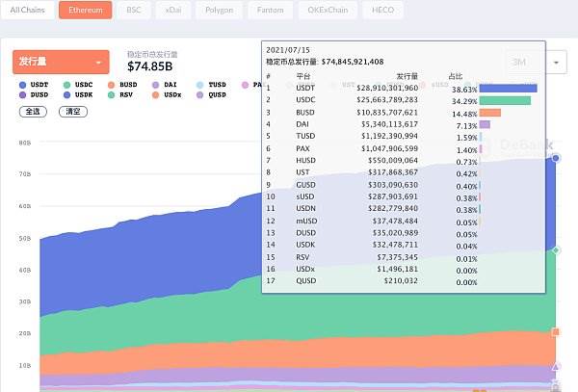The height and width of the screenshot is (392, 578).
Task: Click DAI 7.13% purple share bar
Action: (x=485, y=124)
